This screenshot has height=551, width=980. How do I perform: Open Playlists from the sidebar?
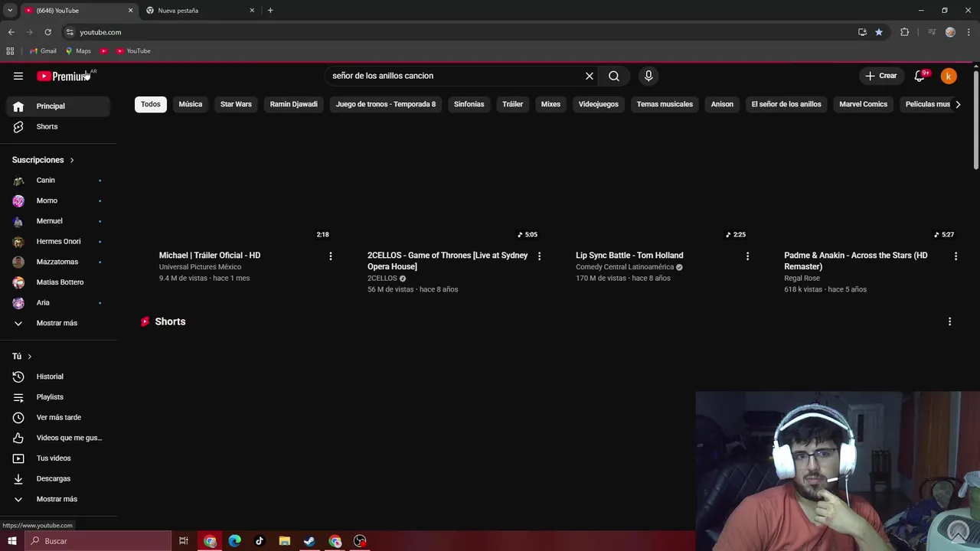[x=58, y=397]
